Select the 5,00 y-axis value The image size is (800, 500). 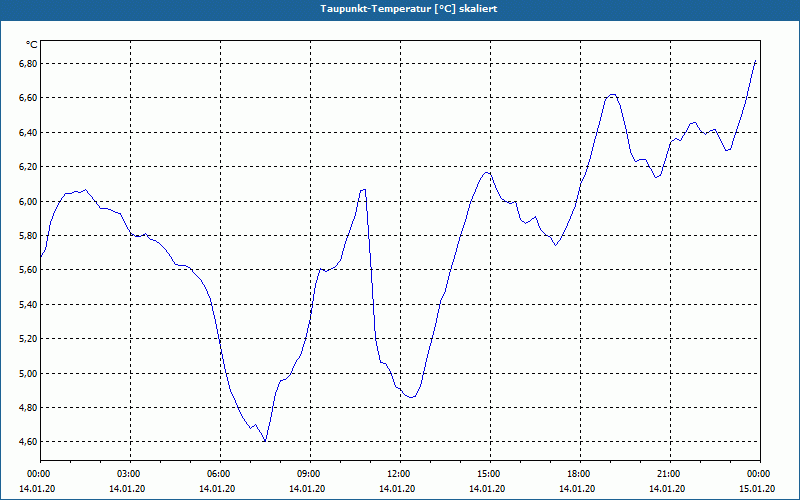pyautogui.click(x=27, y=373)
